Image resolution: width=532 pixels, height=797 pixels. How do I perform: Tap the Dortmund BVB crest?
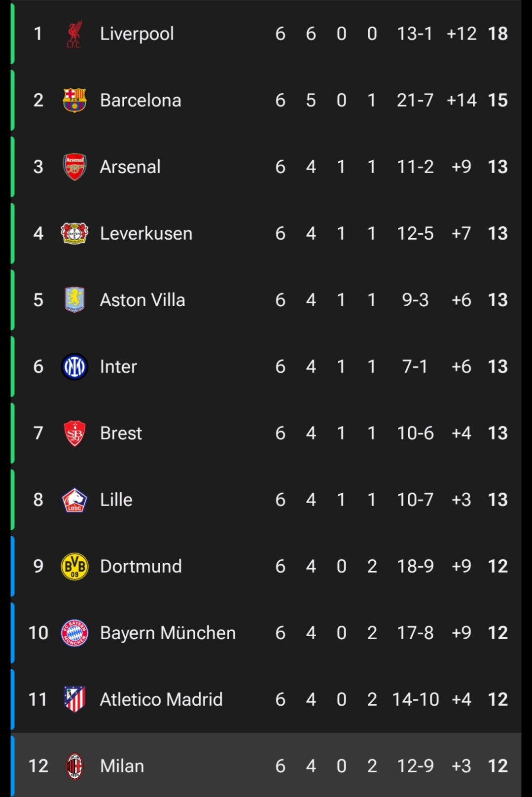pos(74,566)
